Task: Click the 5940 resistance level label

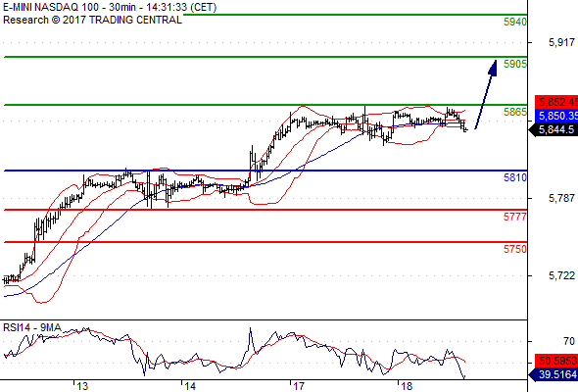Action: [x=515, y=22]
